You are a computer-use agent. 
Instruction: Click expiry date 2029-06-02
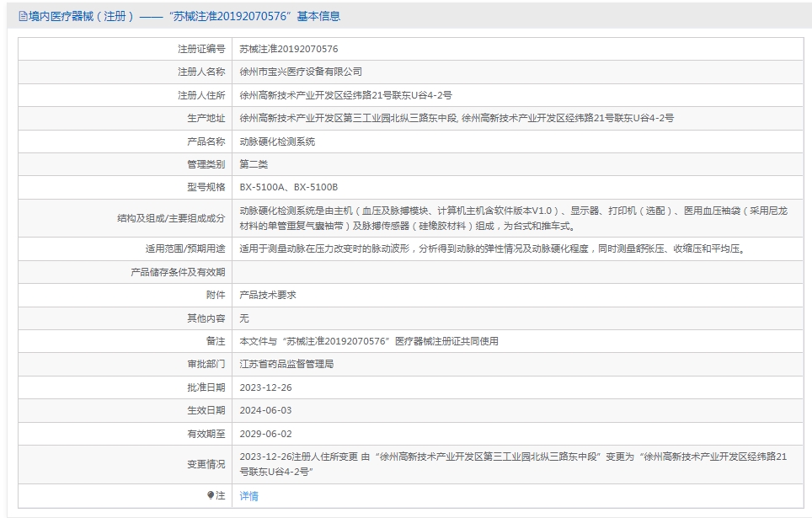(265, 434)
